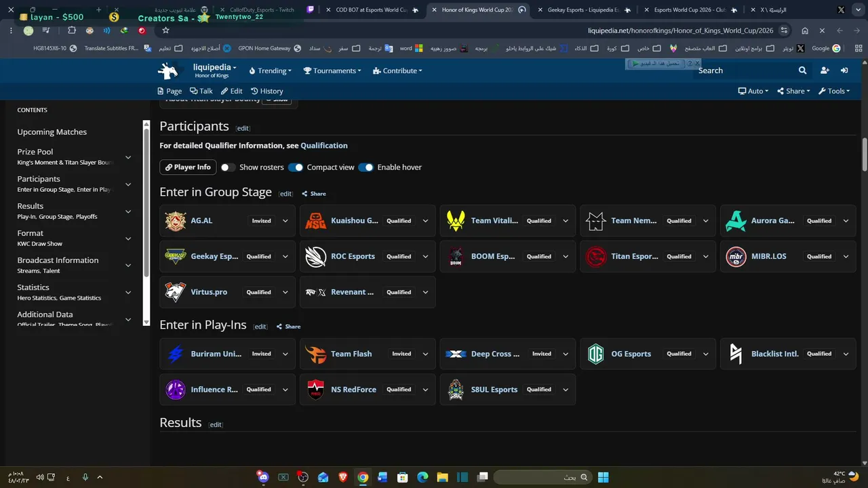Viewport: 868px width, 488px height.
Task: Expand the S8UL Esports card chevron
Action: click(566, 390)
